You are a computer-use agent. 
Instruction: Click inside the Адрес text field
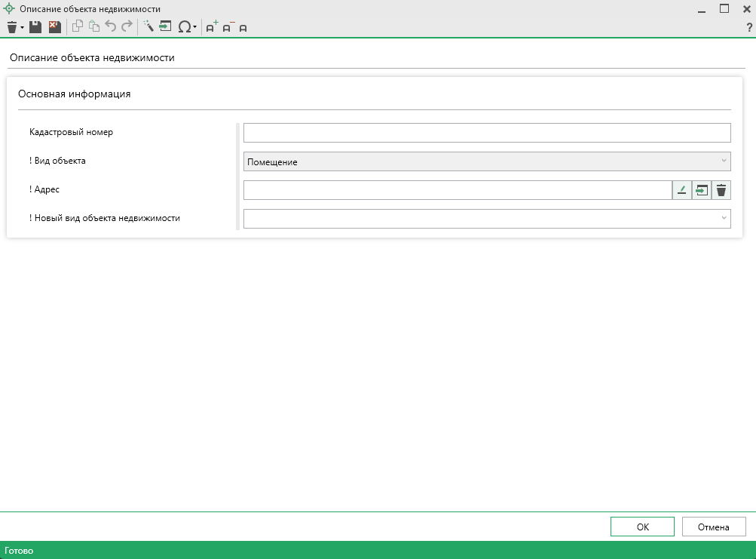point(457,190)
